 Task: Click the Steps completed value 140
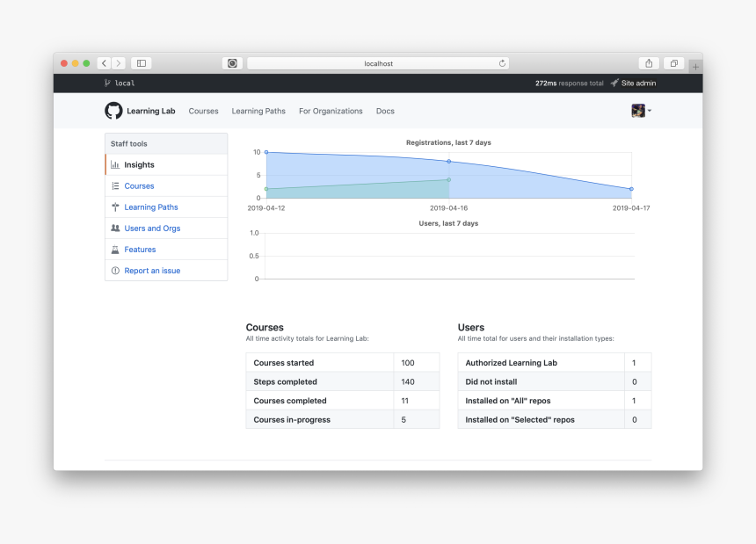[x=408, y=381]
